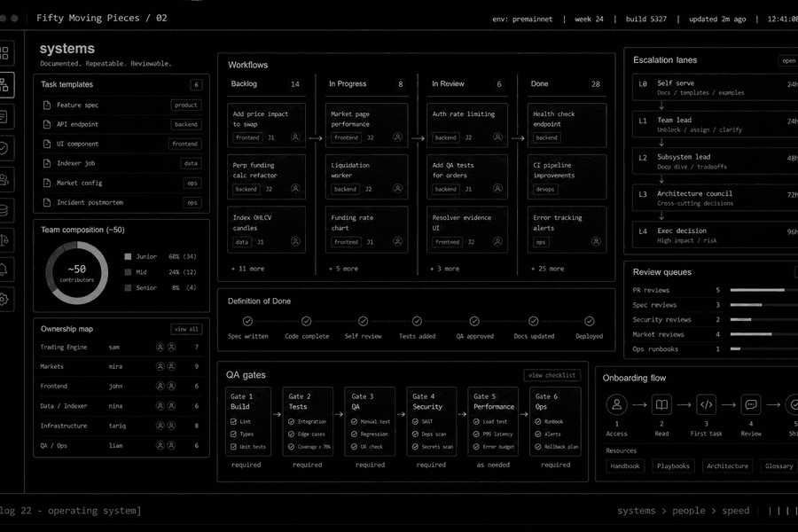Toggle the Lint checkbox in Gate 1
The image size is (798, 532).
[x=233, y=421]
